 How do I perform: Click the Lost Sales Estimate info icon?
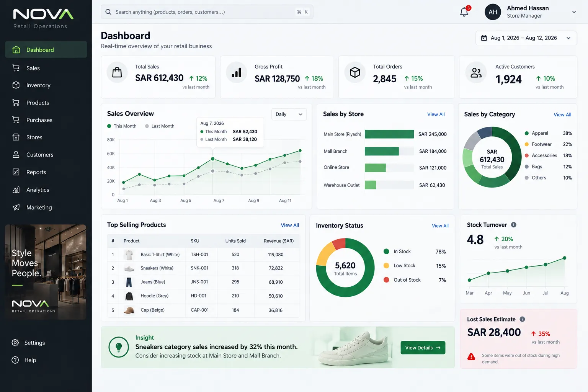click(x=522, y=319)
